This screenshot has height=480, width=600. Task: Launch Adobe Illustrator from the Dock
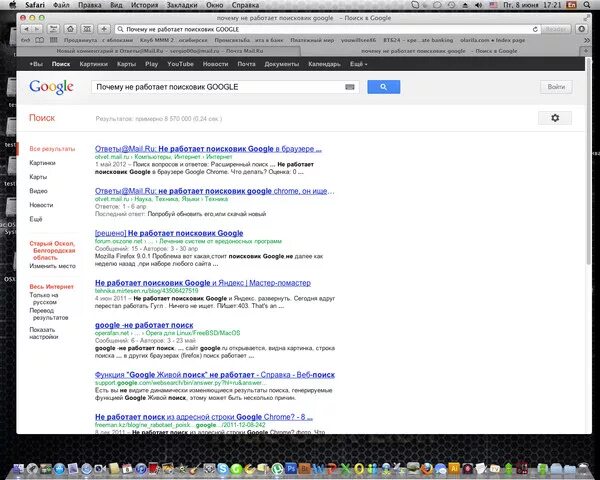pos(454,468)
